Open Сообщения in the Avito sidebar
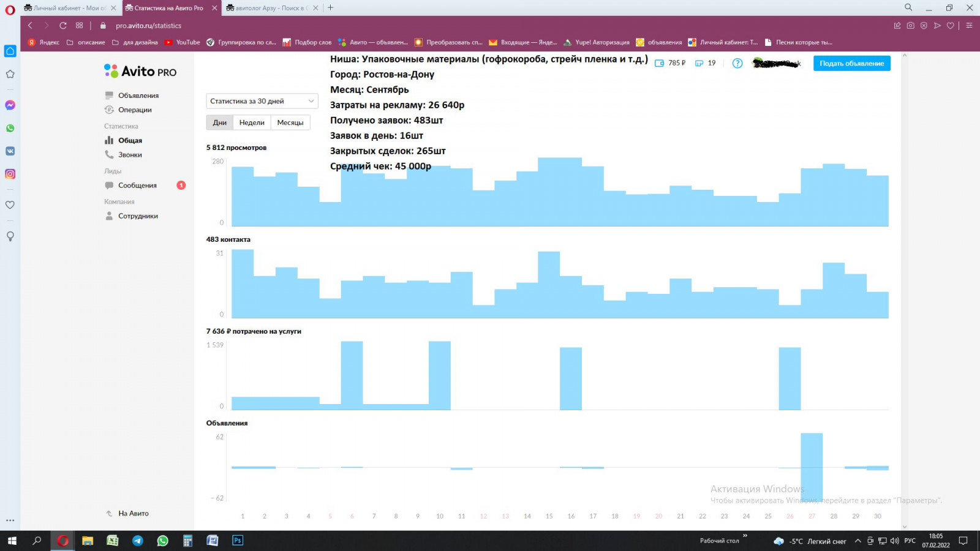The image size is (980, 551). click(137, 186)
